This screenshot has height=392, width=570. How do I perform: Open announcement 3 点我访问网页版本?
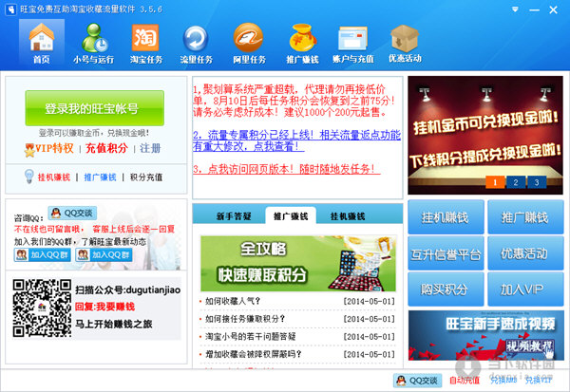tap(287, 169)
